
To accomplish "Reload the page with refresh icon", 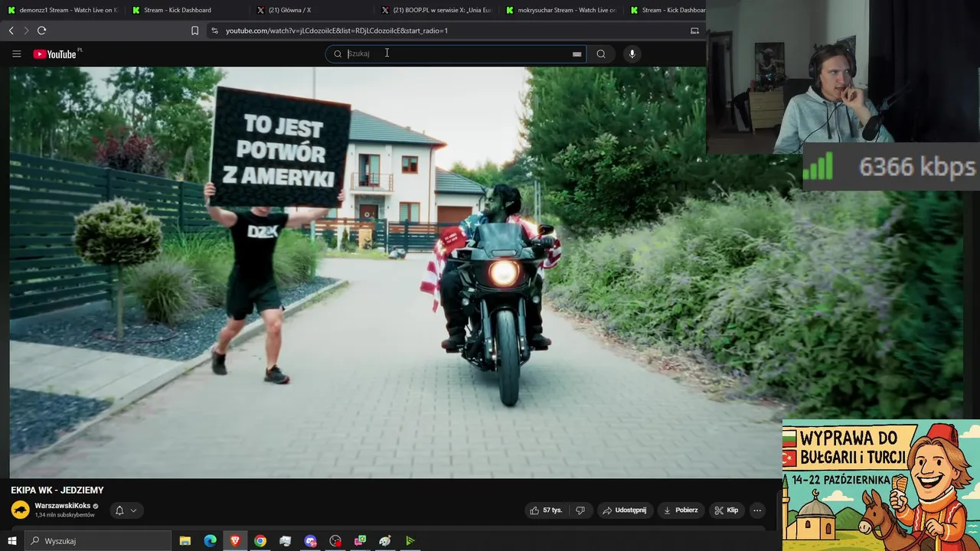I will click(41, 31).
